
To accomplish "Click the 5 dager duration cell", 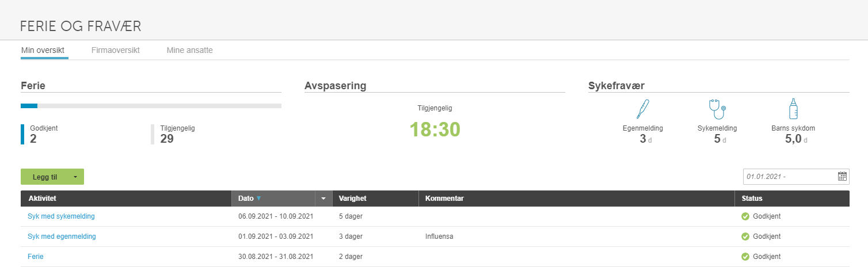I will tap(351, 216).
